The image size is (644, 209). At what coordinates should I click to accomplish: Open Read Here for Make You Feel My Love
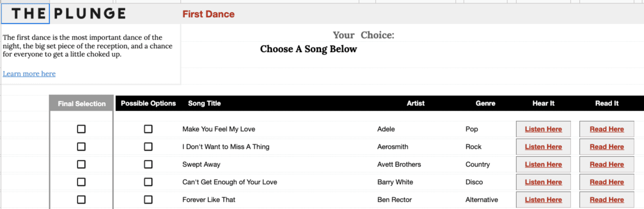[x=607, y=129]
